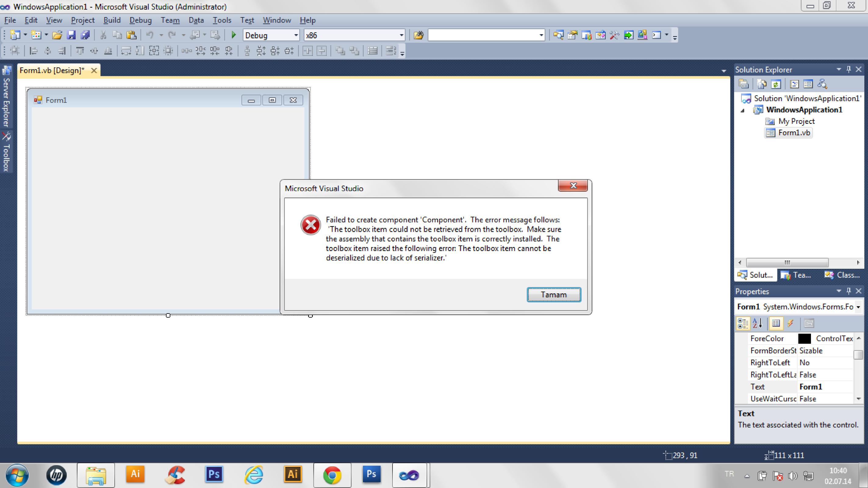Switch to the Class View tab
Viewport: 868px width, 488px height.
842,275
